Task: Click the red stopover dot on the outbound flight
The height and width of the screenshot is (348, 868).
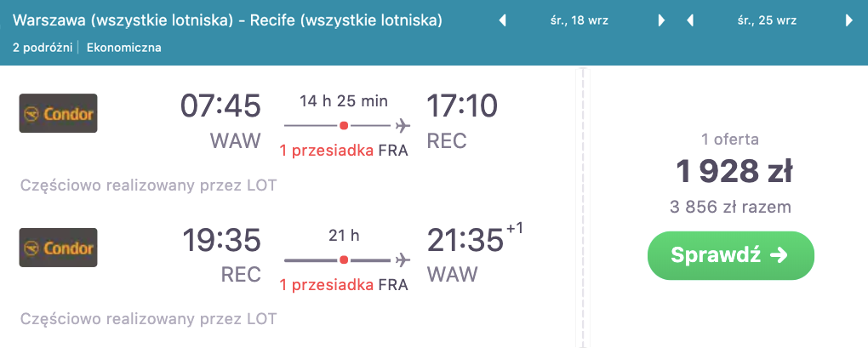Action: (x=344, y=126)
